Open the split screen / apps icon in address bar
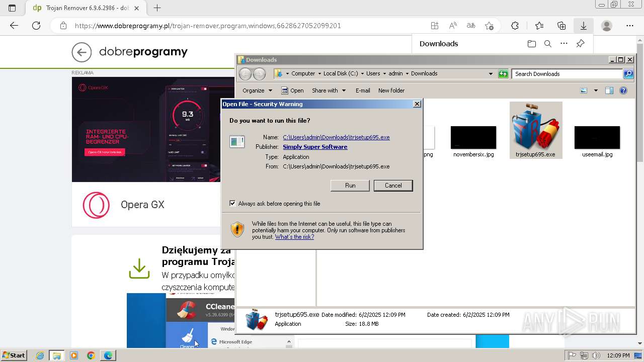 coord(435,26)
